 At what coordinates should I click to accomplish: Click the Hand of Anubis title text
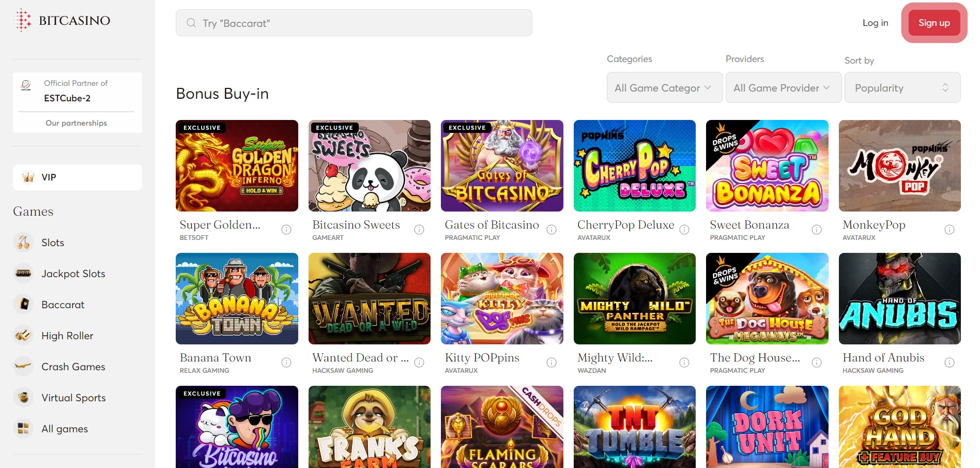tap(883, 358)
